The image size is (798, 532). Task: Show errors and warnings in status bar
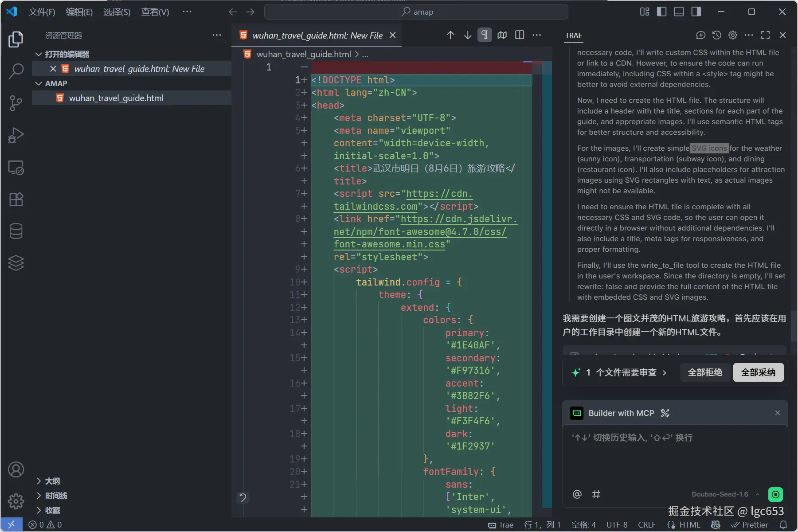45,525
